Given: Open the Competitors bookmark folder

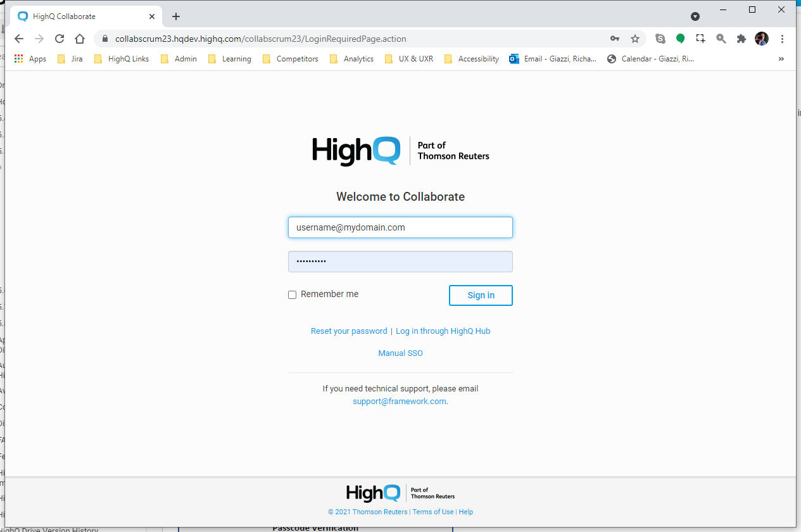Looking at the screenshot, I should [x=290, y=59].
